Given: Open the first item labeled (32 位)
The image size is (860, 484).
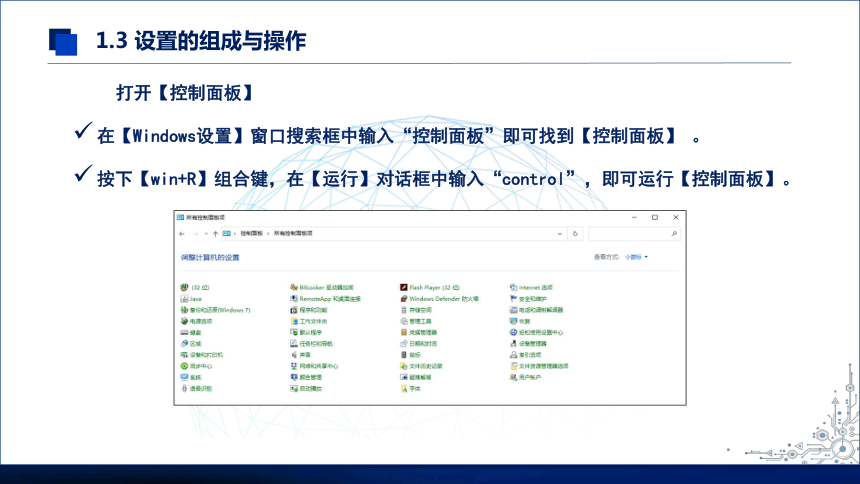Looking at the screenshot, I should pos(195,288).
